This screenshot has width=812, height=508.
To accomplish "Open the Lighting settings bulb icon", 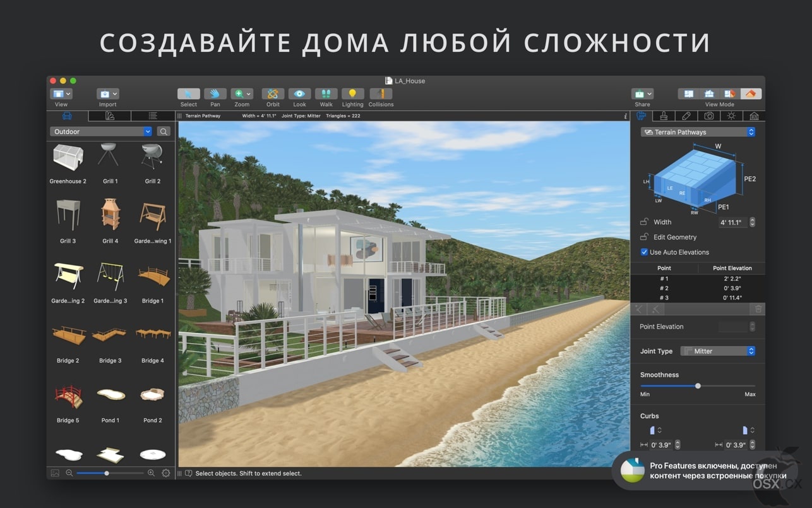I will (352, 94).
